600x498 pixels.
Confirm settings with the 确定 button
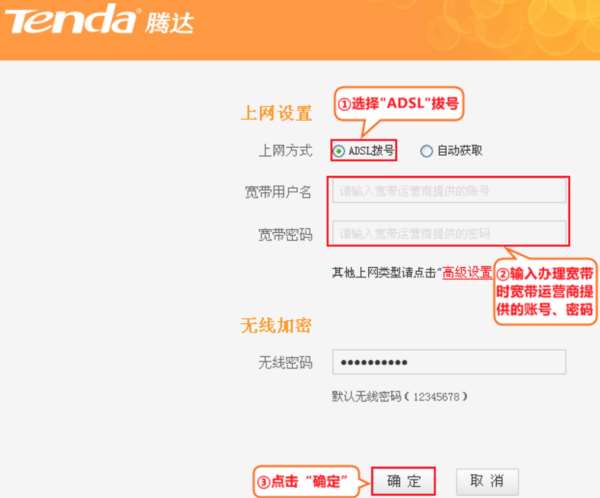(x=403, y=481)
